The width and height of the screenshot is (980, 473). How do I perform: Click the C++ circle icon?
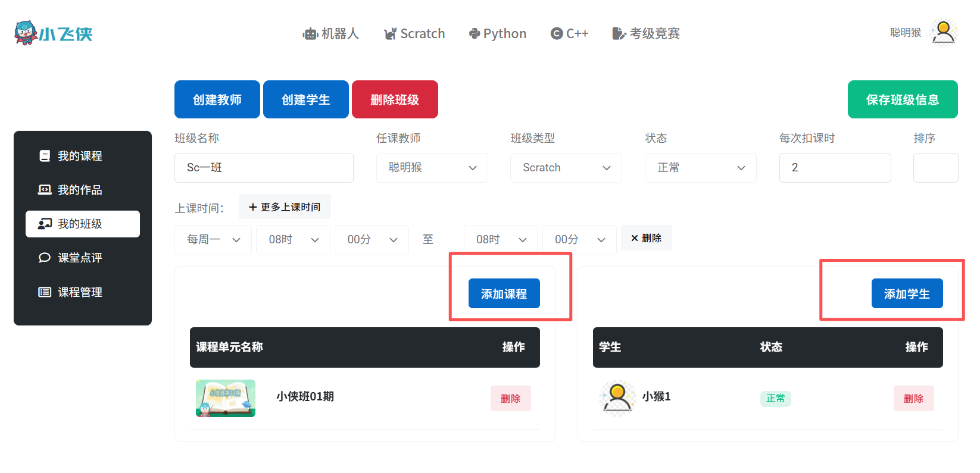557,34
